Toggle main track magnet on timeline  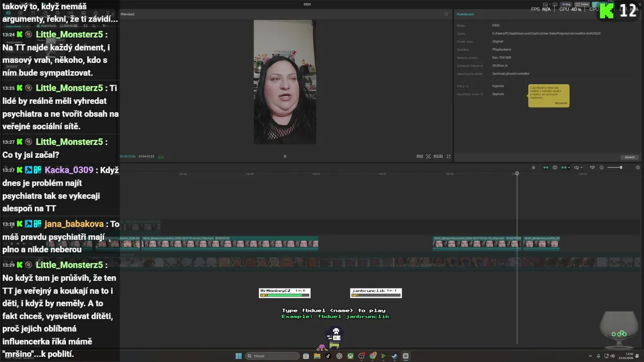[x=546, y=167]
